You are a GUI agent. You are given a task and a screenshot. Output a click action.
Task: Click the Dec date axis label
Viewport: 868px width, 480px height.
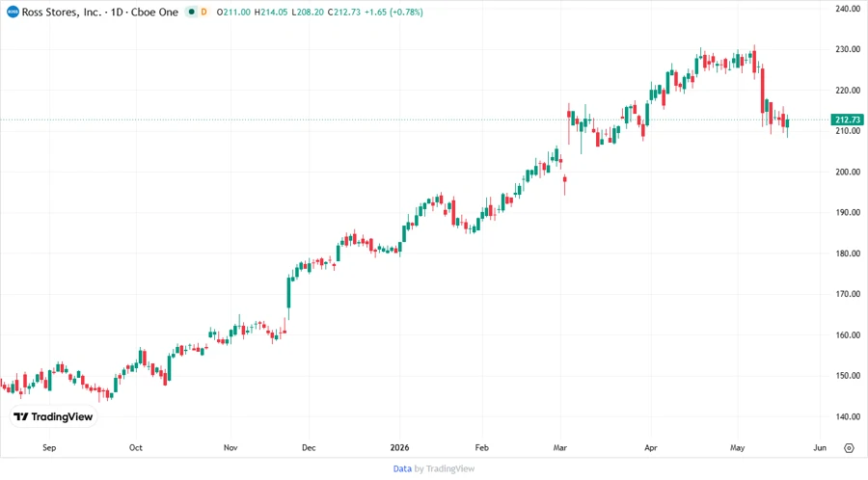click(309, 448)
